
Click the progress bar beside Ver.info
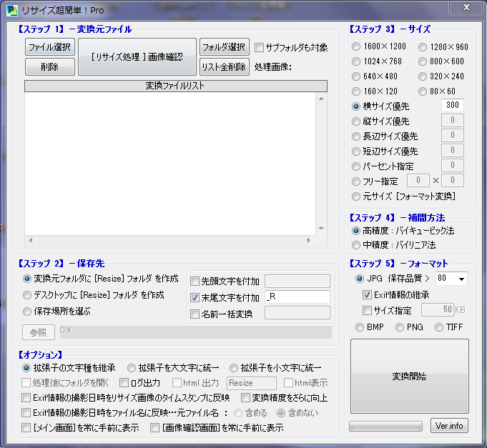click(385, 426)
